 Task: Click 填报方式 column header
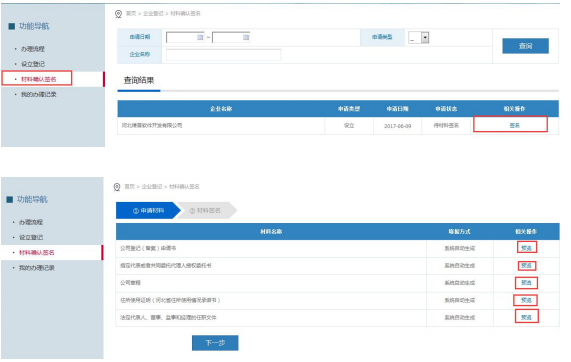[459, 231]
